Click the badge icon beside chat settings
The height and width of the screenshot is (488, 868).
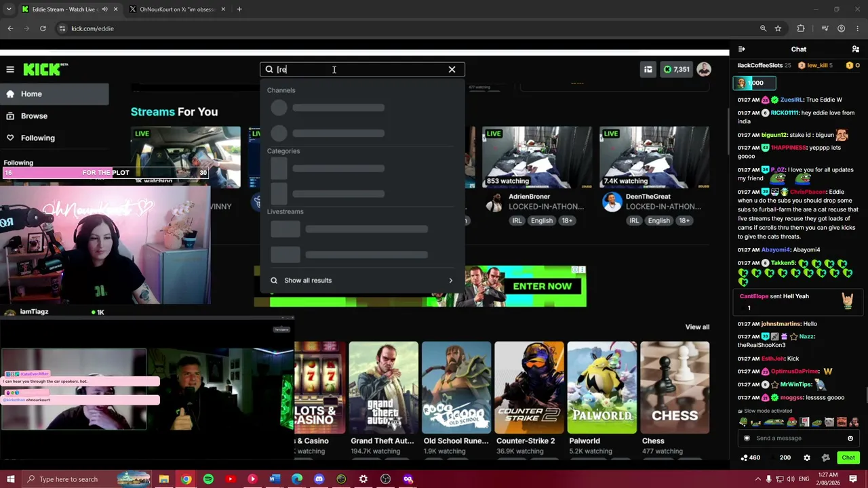[x=825, y=458]
